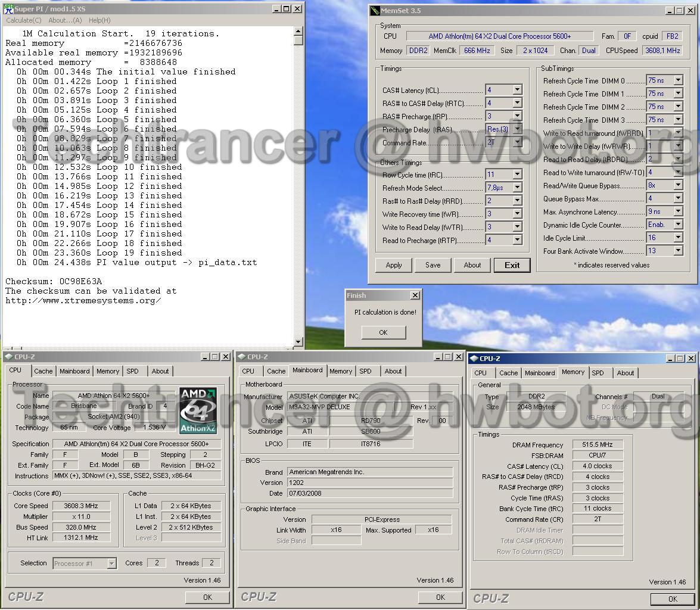The height and width of the screenshot is (610, 700).
Task: Click the CPUSpeed 3608,1 MHz value
Action: click(662, 51)
